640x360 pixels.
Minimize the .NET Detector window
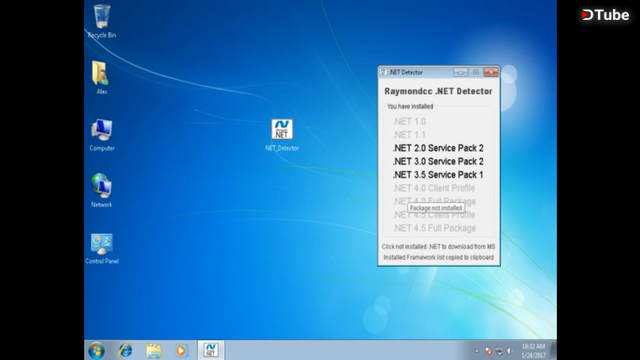(x=460, y=72)
